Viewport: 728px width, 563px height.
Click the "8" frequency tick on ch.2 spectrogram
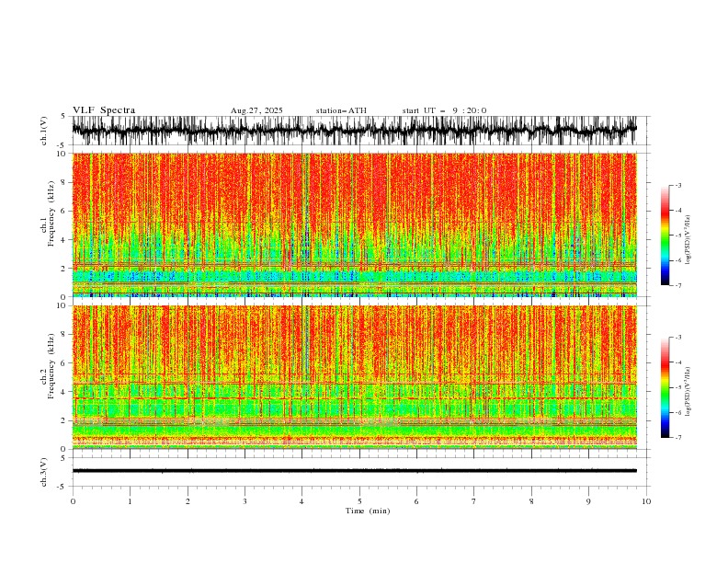pos(65,335)
